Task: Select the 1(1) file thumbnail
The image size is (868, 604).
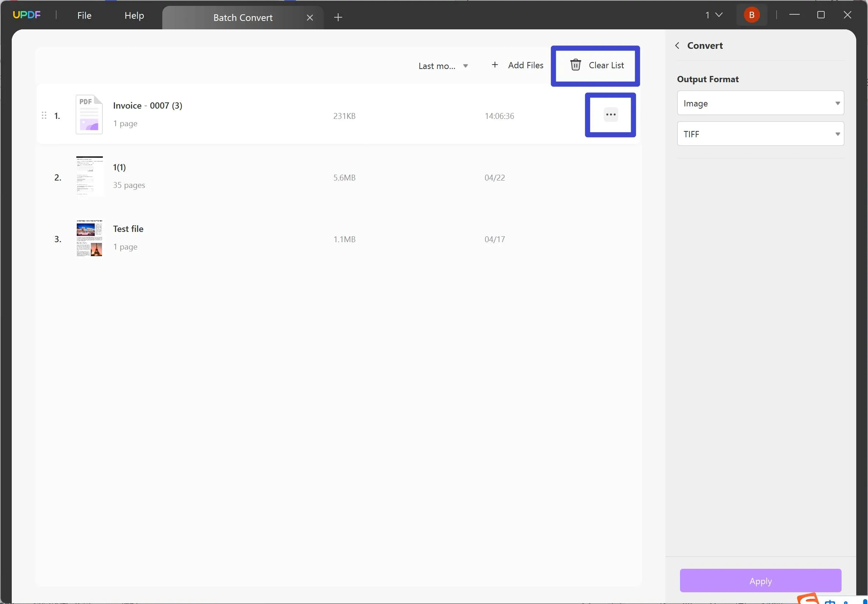Action: (x=89, y=176)
